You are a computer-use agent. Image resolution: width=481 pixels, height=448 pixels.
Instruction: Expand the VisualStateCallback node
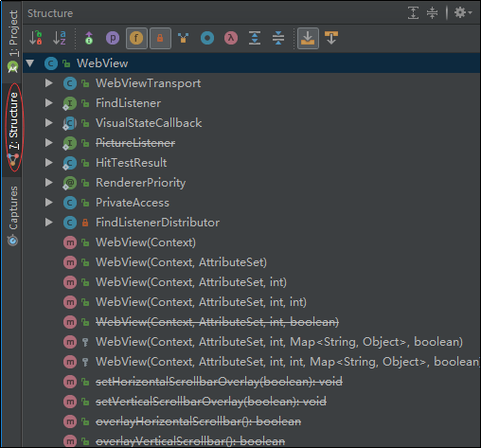(49, 123)
